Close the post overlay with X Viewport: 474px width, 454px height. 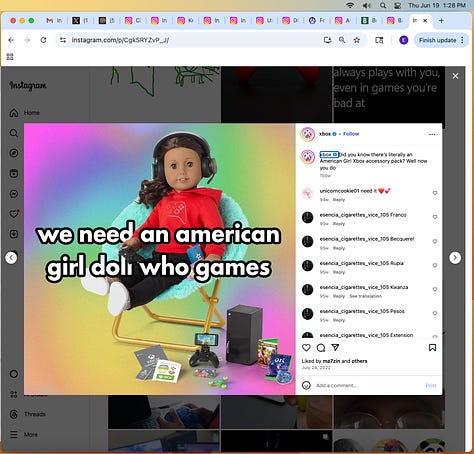pyautogui.click(x=455, y=76)
